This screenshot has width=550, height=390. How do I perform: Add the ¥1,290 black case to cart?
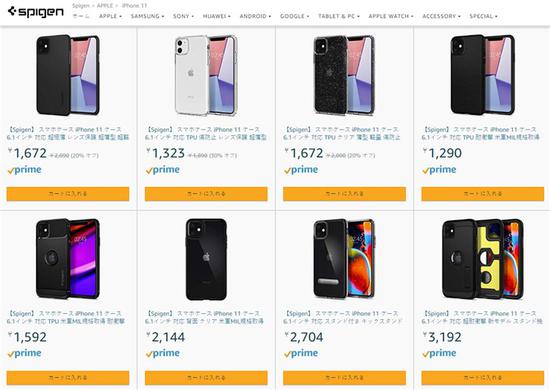coord(483,194)
